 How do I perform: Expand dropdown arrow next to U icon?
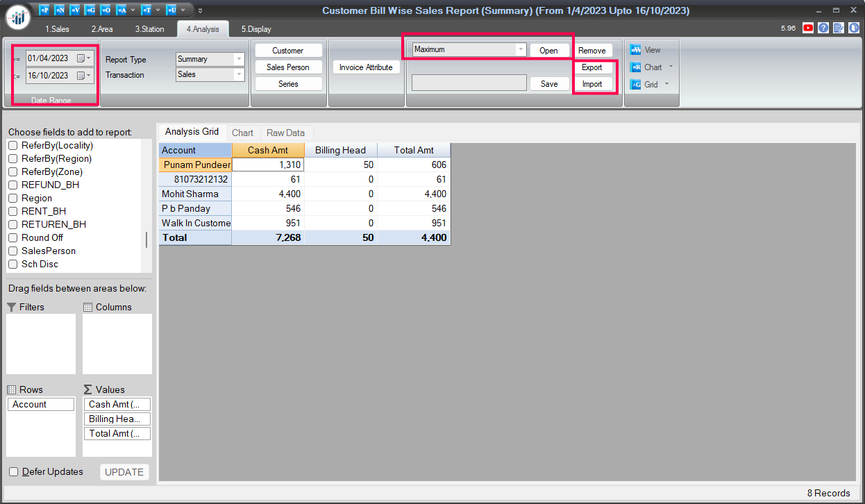[183, 10]
